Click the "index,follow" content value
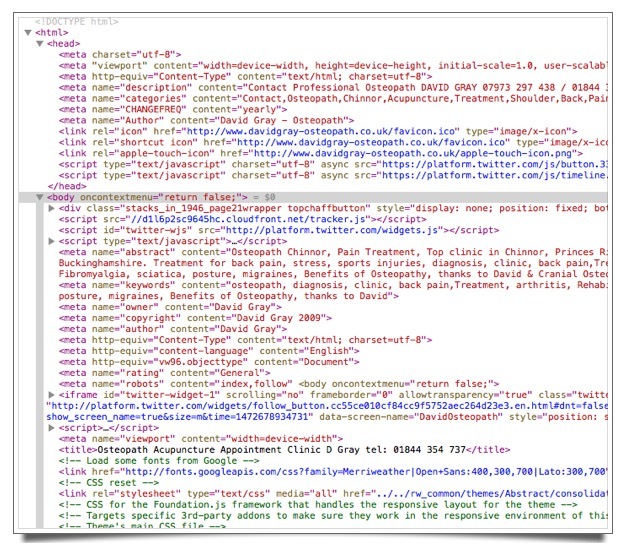The width and height of the screenshot is (628, 545). coord(254,384)
